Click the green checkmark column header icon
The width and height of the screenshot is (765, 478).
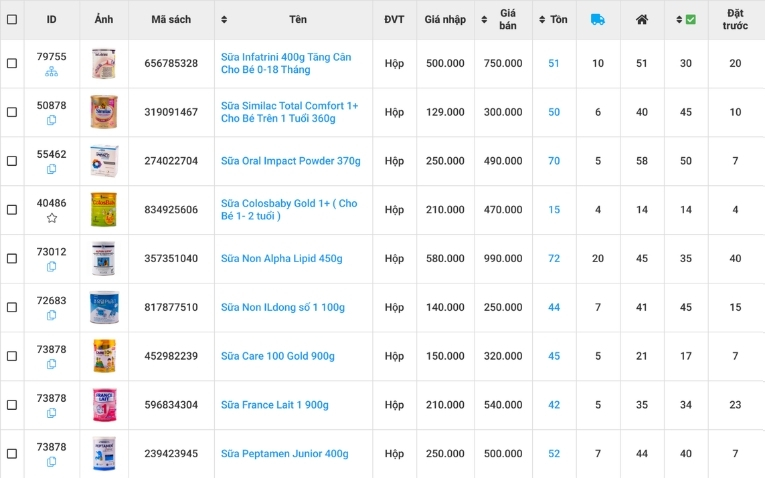pyautogui.click(x=690, y=19)
